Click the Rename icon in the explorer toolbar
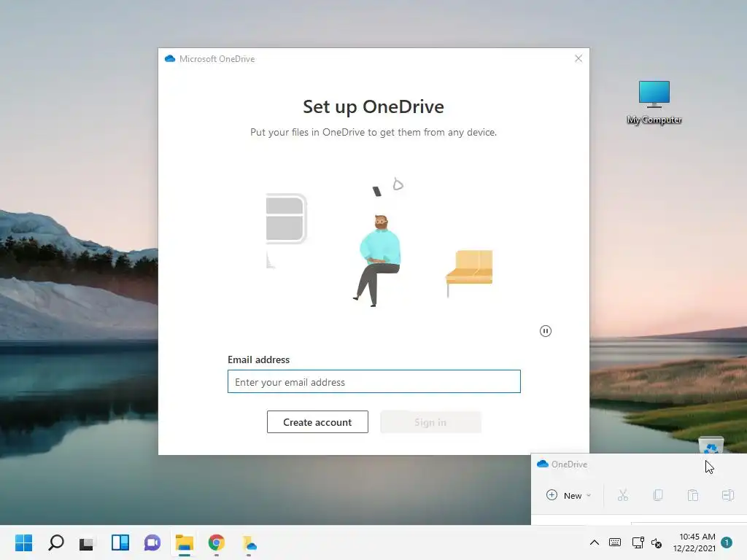Viewport: 747px width, 560px height. (728, 495)
